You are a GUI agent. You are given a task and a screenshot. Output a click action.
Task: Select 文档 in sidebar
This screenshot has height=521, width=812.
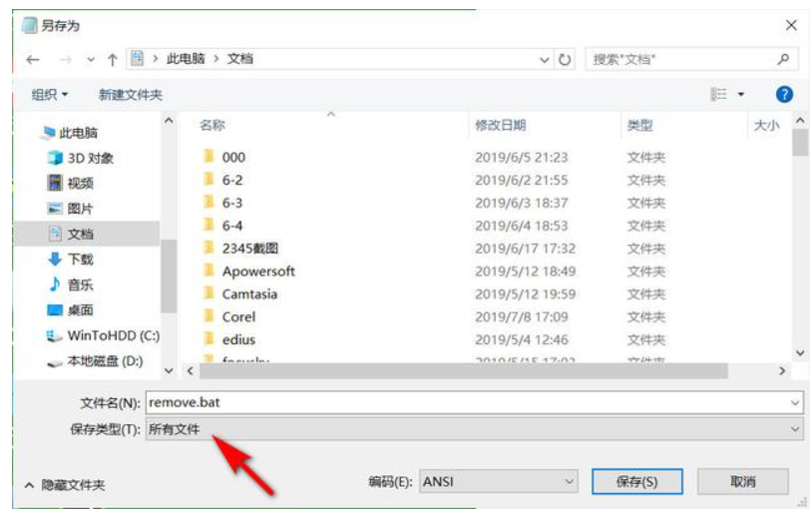(87, 234)
